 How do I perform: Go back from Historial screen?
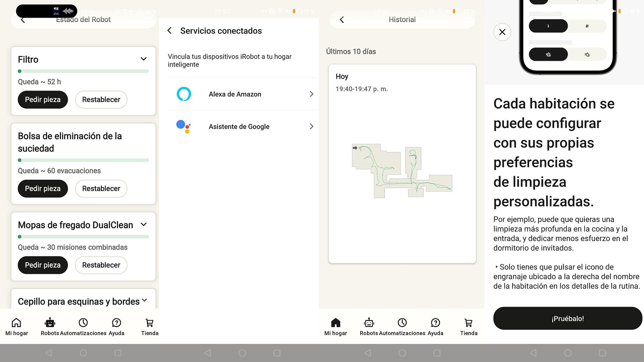pyautogui.click(x=342, y=20)
